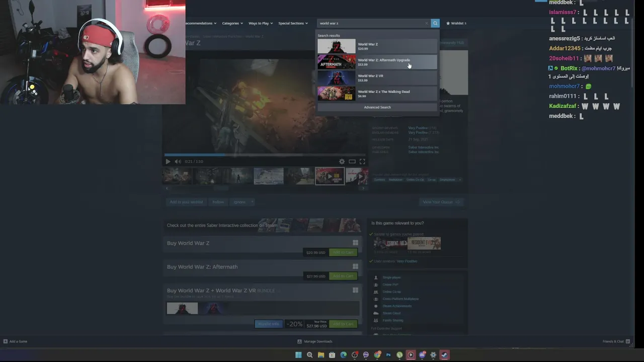This screenshot has width=644, height=362.
Task: Add the World War Z VR bundle to cart
Action: coord(343,324)
